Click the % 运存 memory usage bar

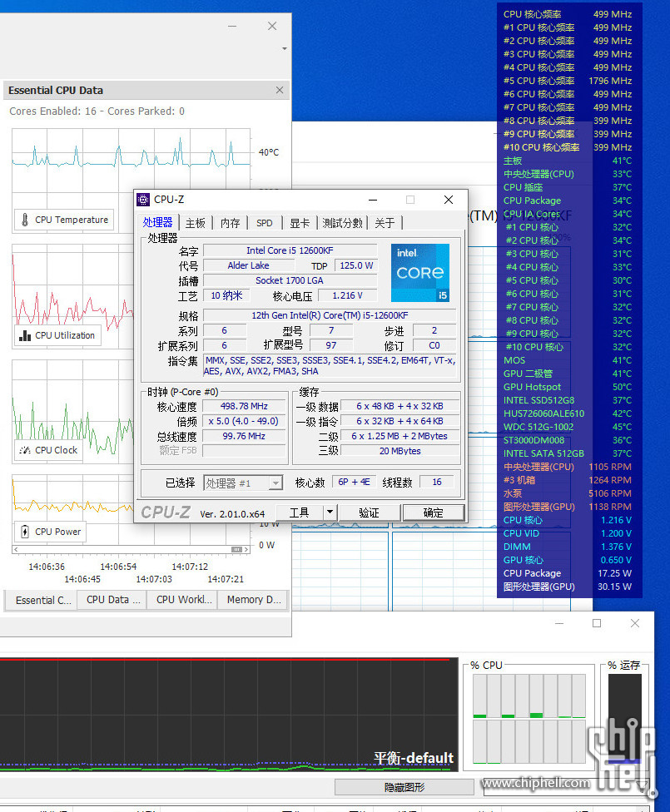(625, 719)
